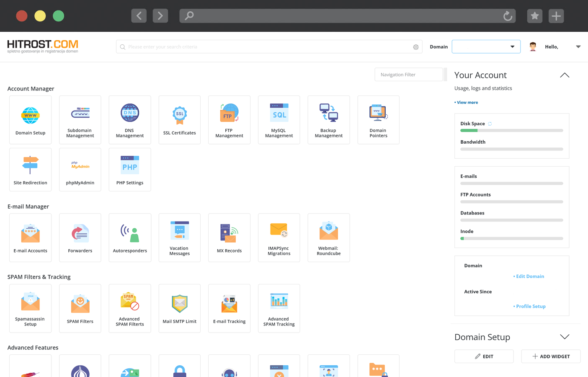Refresh Disk Space usage
Screen dimensions: 588x377
pos(490,124)
